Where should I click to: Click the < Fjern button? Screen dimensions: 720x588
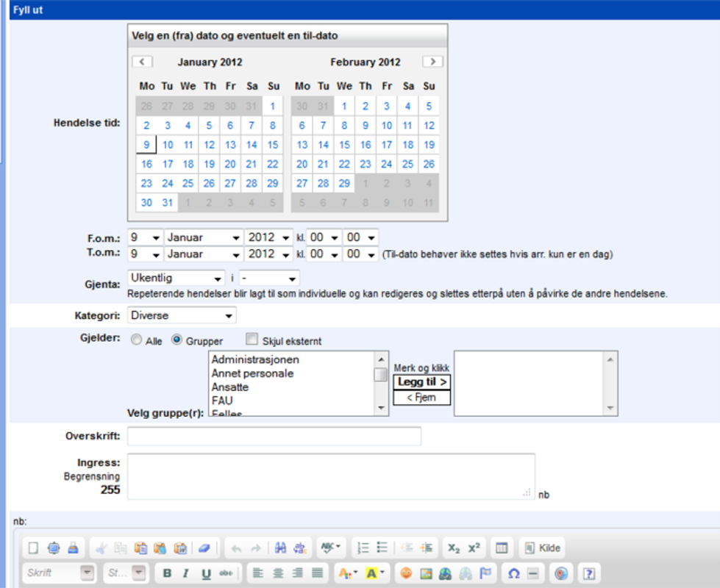click(x=422, y=398)
